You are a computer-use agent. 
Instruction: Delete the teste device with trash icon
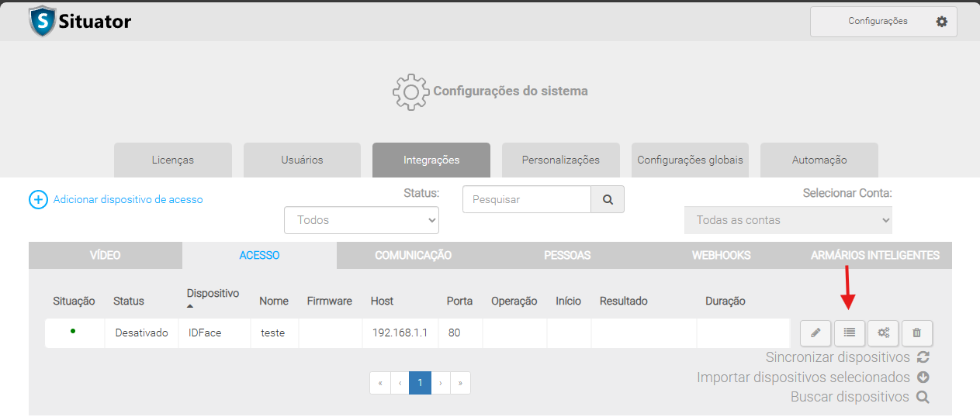pyautogui.click(x=917, y=333)
